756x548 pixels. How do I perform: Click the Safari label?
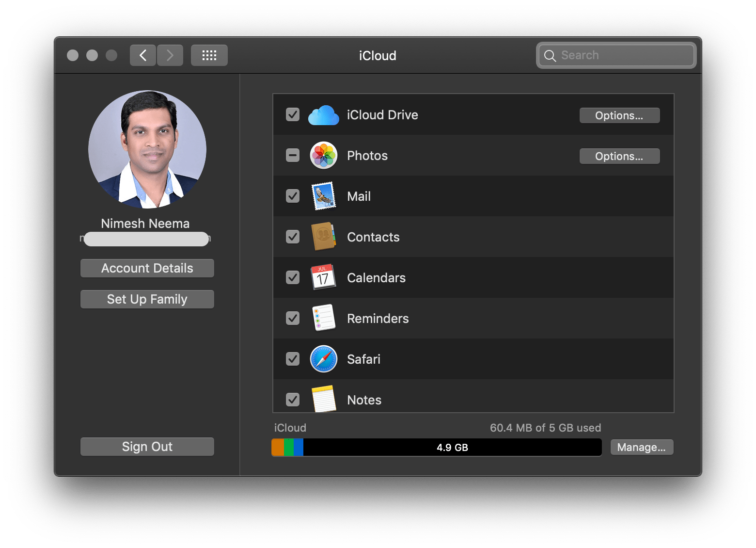click(x=364, y=359)
